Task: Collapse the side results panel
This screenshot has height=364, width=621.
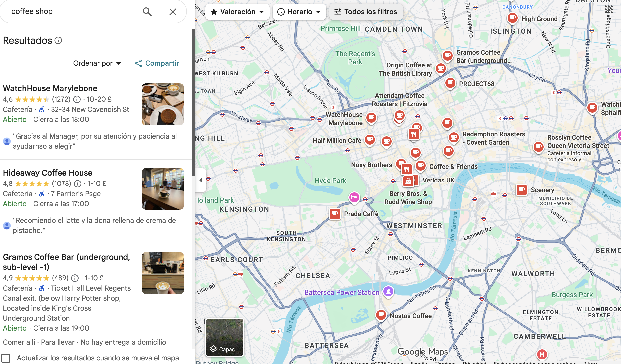Action: (x=201, y=180)
